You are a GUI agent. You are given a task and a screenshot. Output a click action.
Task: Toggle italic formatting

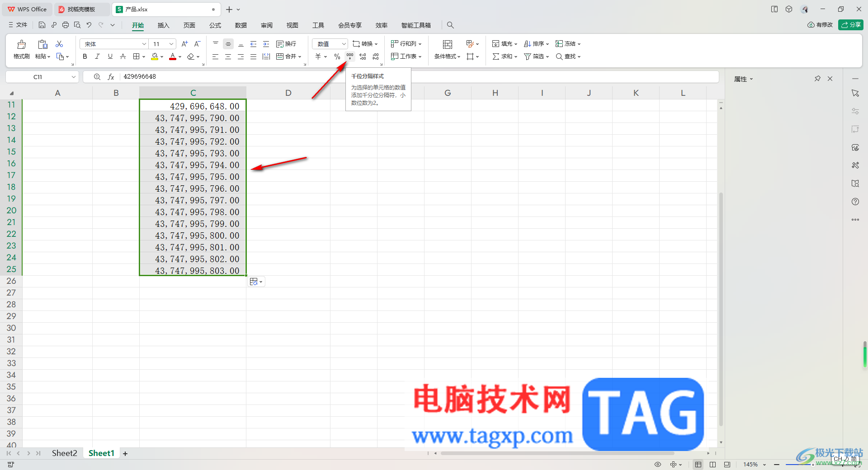(97, 56)
